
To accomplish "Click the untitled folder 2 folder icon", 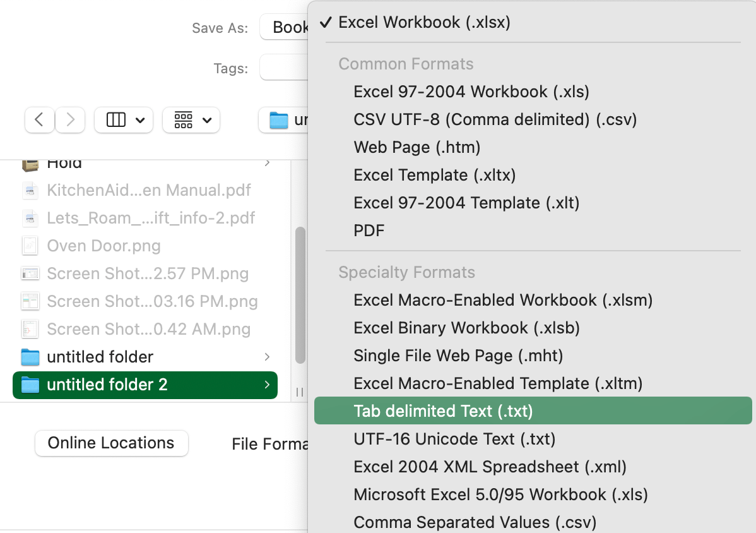I will [30, 385].
